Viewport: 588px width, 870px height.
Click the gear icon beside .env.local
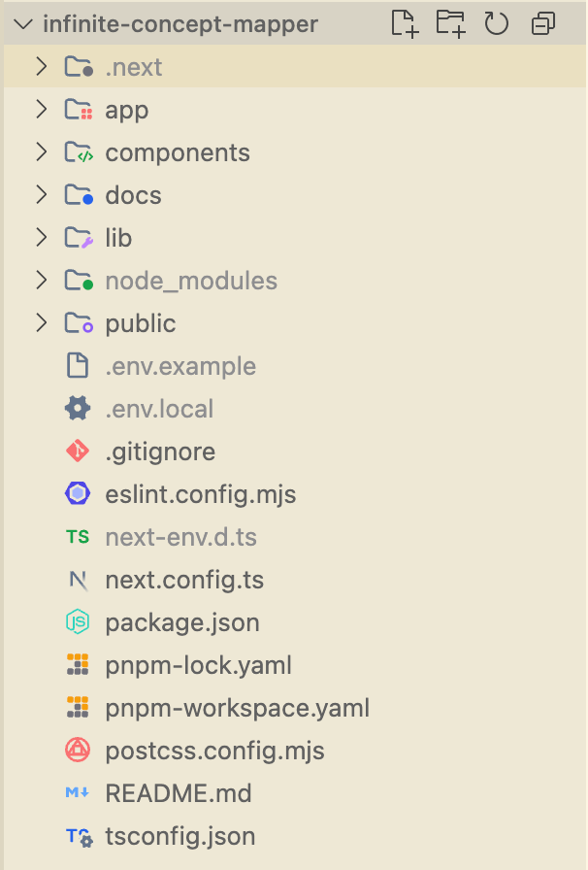(78, 409)
